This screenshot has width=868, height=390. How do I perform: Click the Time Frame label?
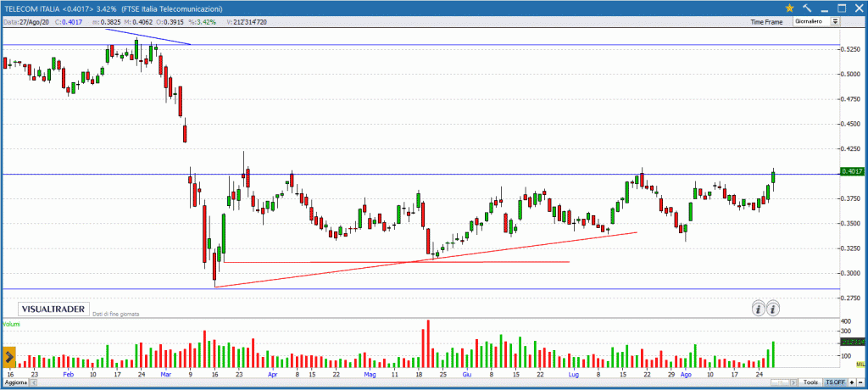pos(766,22)
